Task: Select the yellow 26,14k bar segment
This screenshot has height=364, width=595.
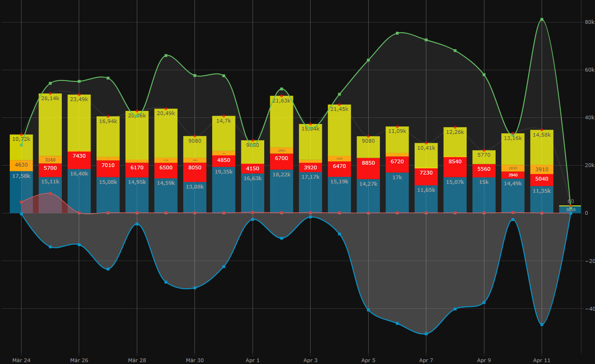Action: 50,124
